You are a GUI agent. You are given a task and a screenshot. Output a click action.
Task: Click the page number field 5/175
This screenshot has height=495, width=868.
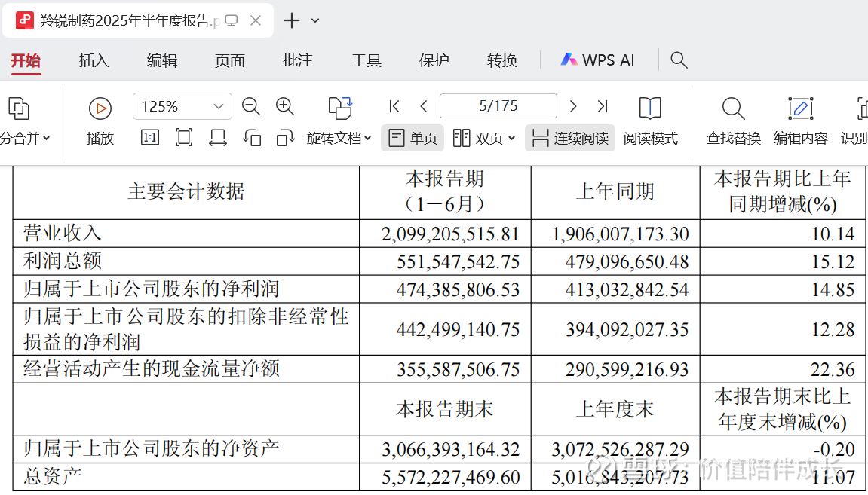click(498, 106)
